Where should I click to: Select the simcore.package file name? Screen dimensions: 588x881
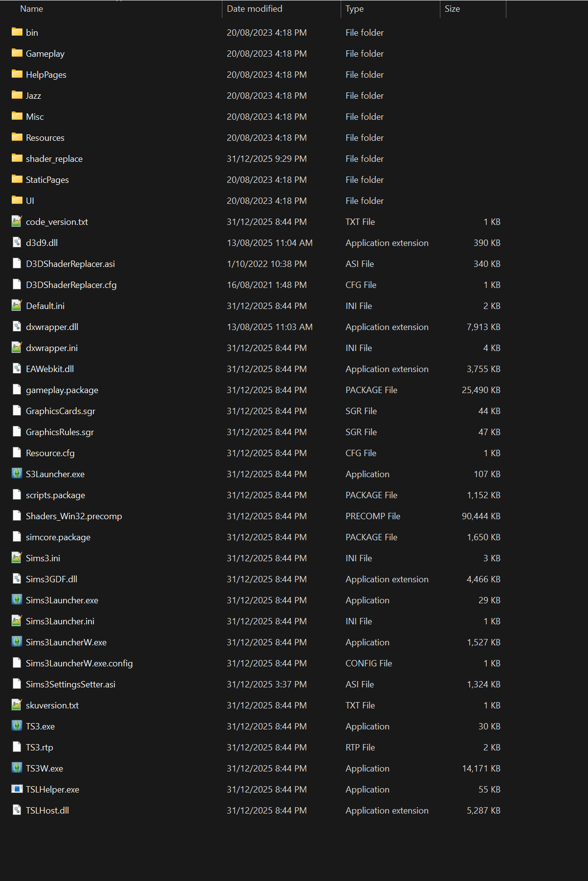tap(58, 537)
